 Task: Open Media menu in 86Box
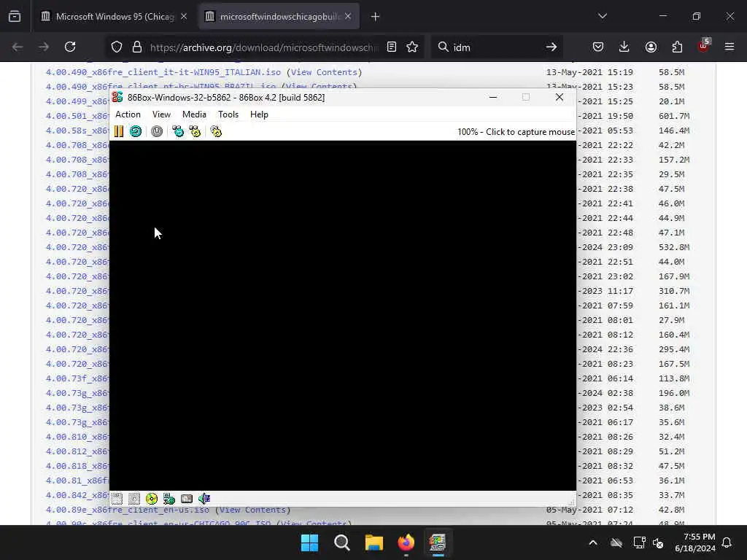point(194,114)
